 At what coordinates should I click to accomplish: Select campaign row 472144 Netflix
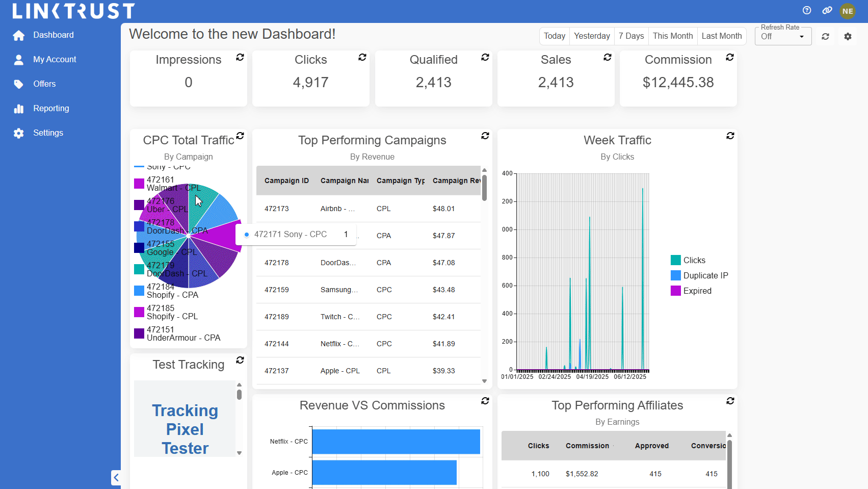pos(369,344)
